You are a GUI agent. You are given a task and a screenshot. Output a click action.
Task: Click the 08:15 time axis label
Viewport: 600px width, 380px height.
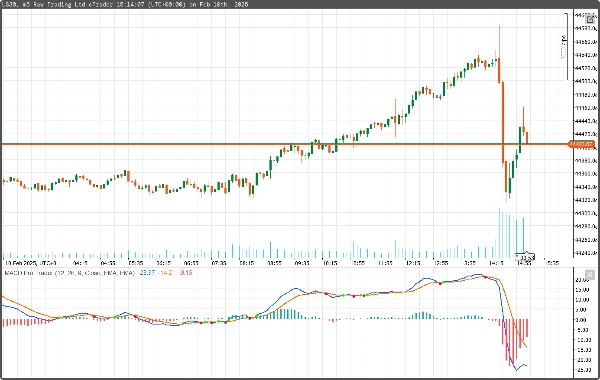click(x=247, y=263)
